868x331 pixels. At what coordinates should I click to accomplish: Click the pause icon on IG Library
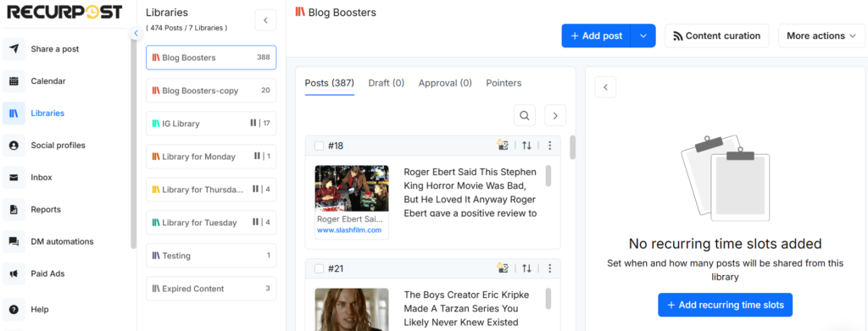[253, 124]
